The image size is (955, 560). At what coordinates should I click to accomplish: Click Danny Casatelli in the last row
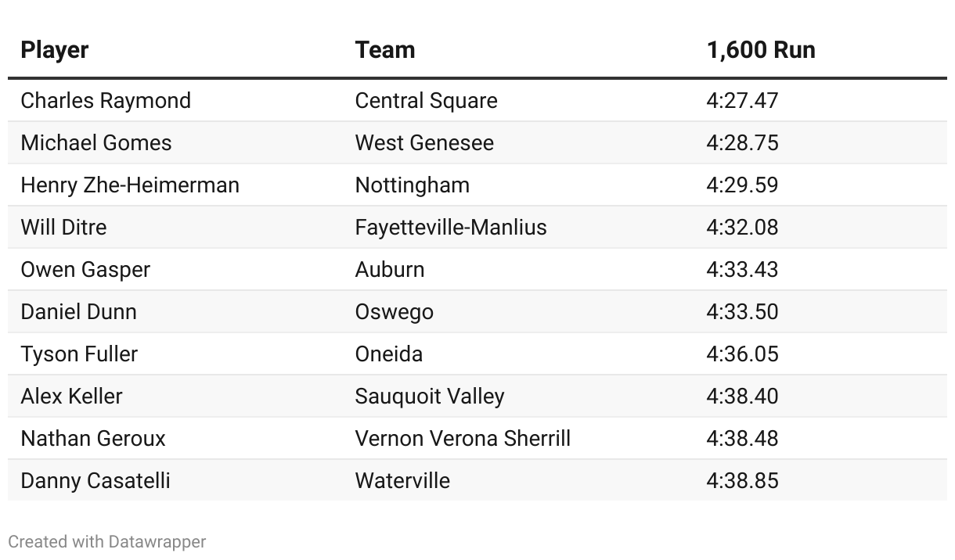(95, 481)
